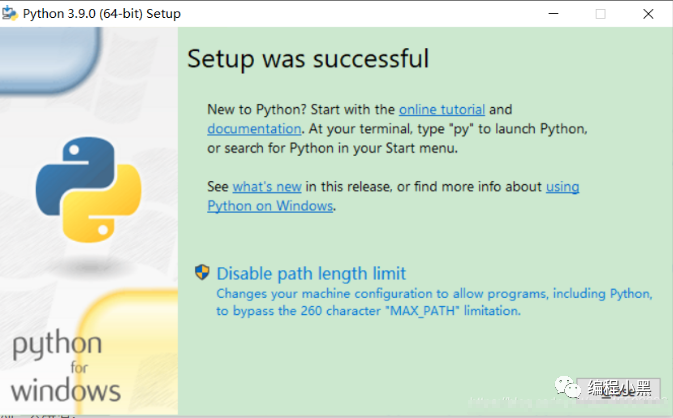Open the using Python on Windows link
The height and width of the screenshot is (418, 673).
(270, 206)
